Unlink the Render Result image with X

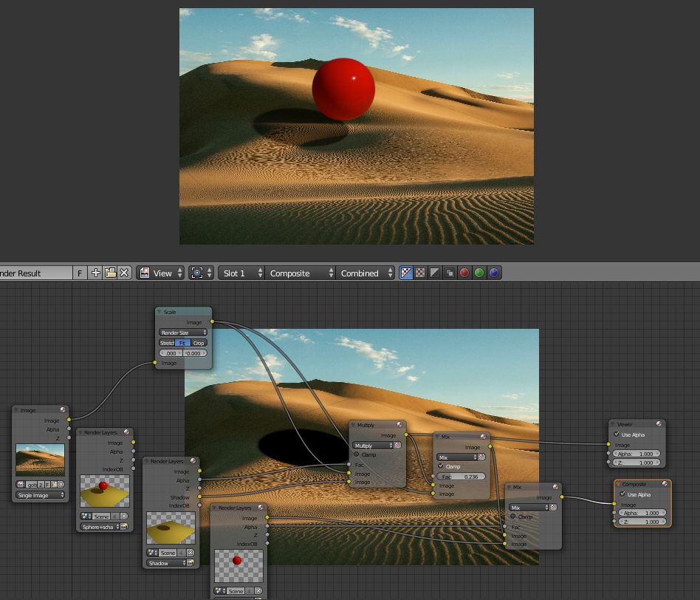coord(124,273)
